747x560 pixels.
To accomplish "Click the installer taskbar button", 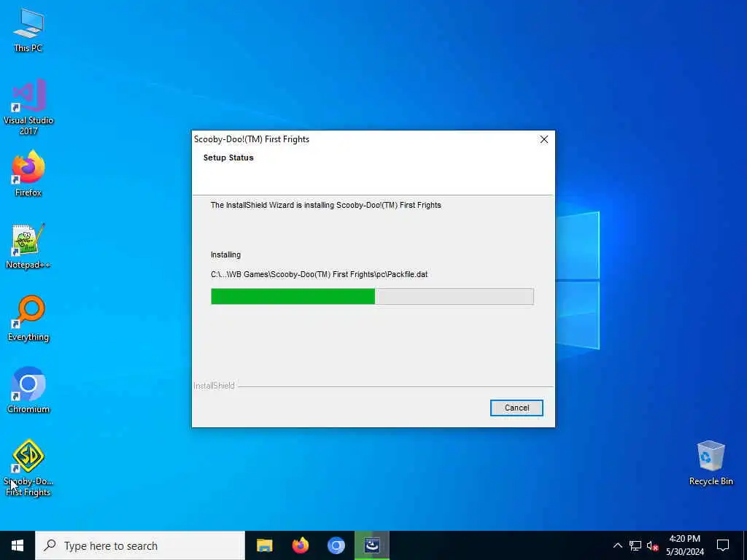I will pyautogui.click(x=371, y=545).
